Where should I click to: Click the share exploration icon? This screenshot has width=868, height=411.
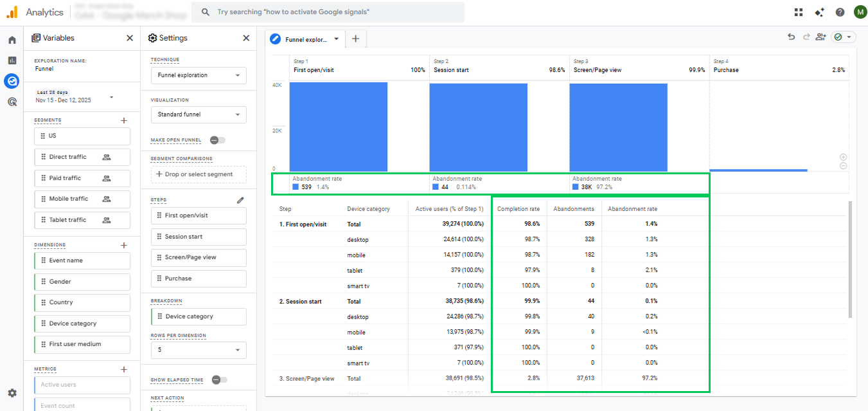820,37
